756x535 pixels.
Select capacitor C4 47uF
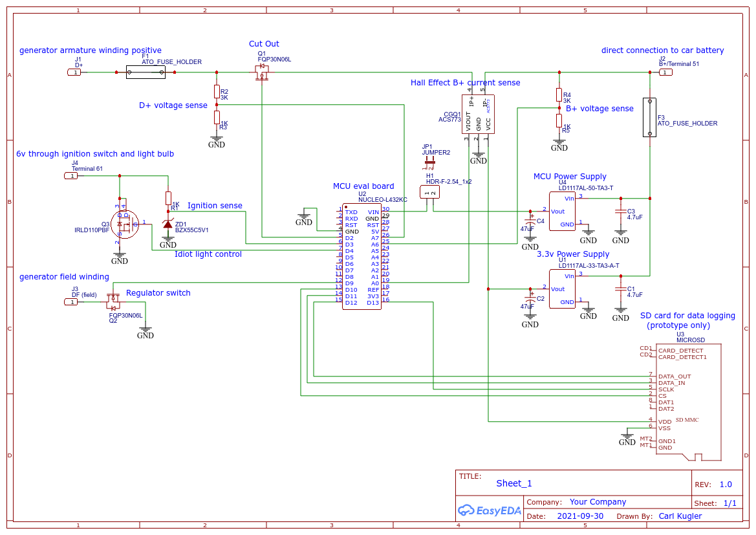coord(530,221)
